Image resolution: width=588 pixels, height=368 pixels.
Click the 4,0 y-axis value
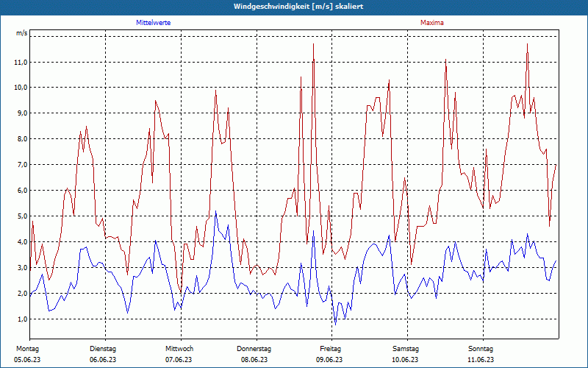pos(22,242)
